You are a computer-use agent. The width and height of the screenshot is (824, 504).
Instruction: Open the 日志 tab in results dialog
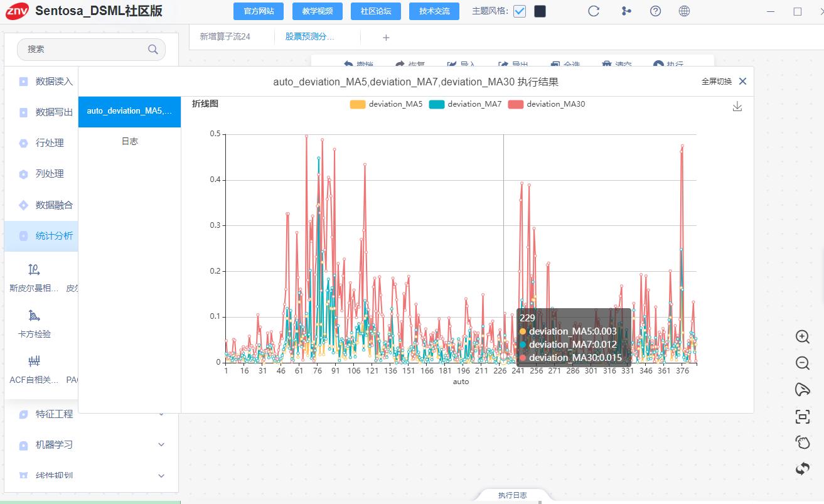tap(129, 142)
